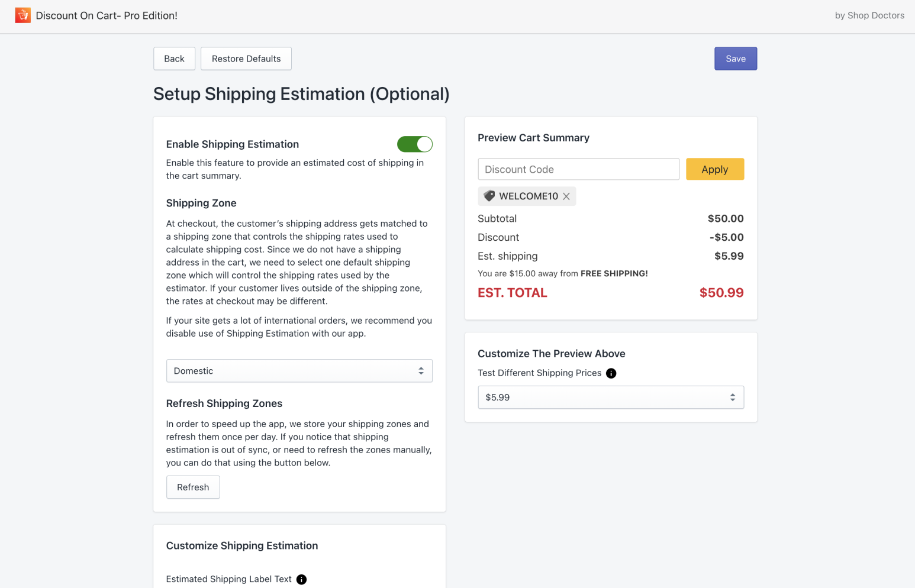Image resolution: width=915 pixels, height=588 pixels.
Task: Save the shipping estimation settings
Action: pyautogui.click(x=735, y=59)
